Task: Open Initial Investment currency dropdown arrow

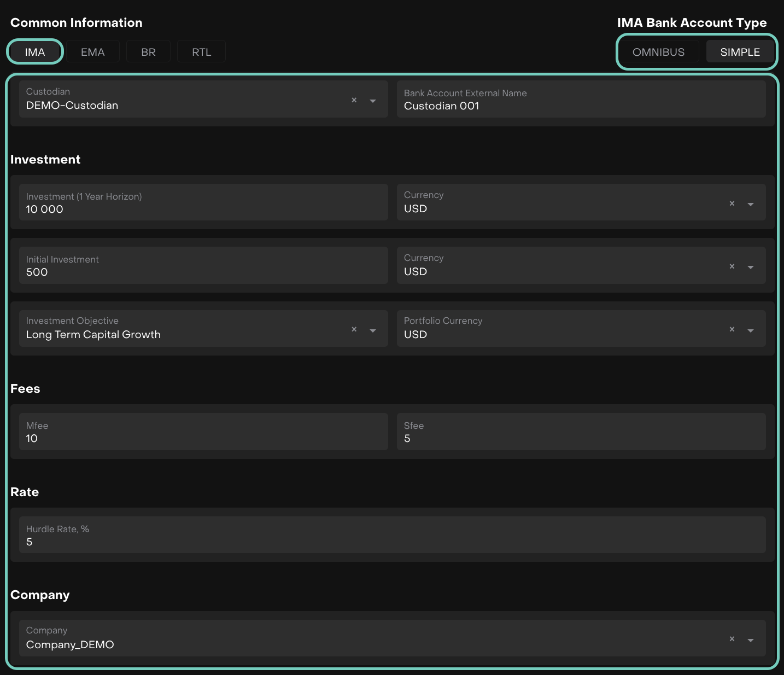Action: (751, 267)
